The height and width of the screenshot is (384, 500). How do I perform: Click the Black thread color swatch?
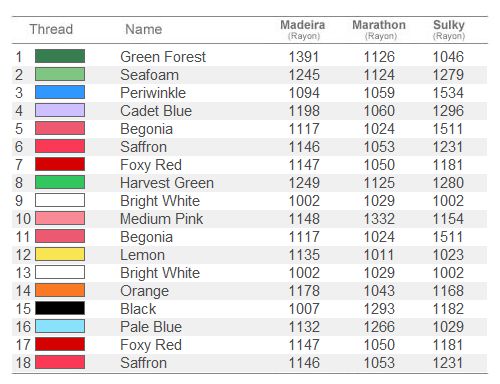click(x=60, y=308)
